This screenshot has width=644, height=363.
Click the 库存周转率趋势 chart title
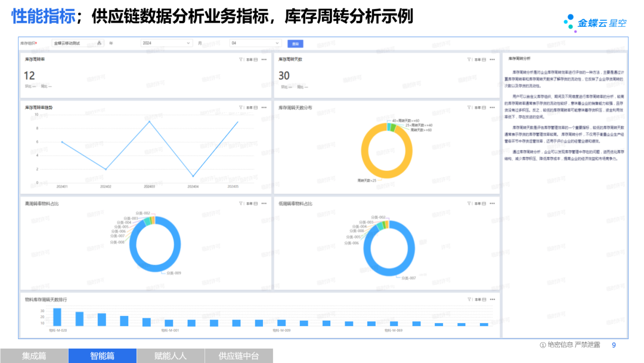click(39, 107)
